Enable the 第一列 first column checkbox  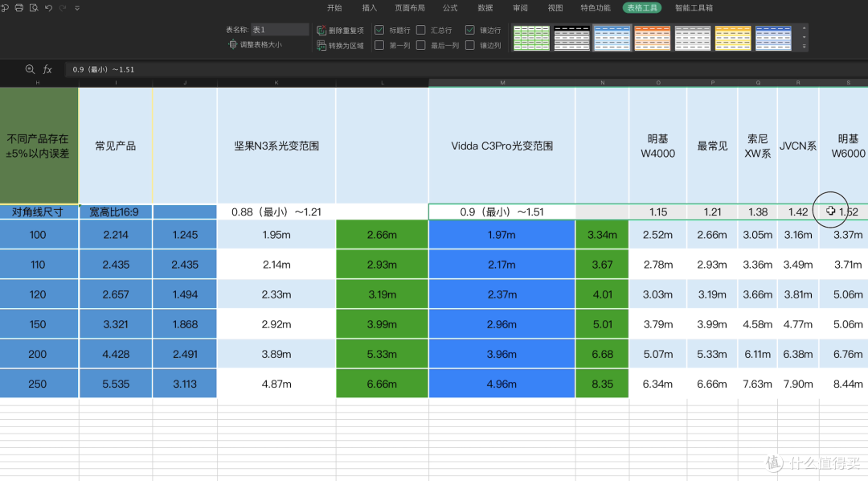pos(379,45)
